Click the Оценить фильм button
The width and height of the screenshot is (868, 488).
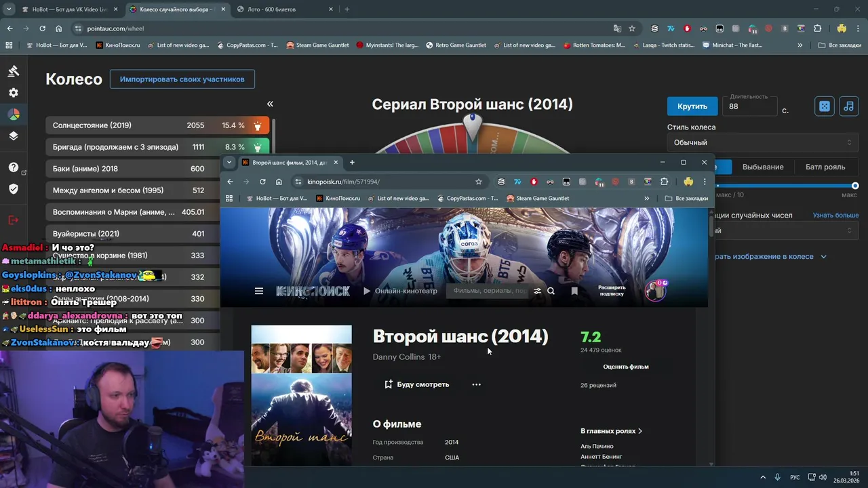626,367
